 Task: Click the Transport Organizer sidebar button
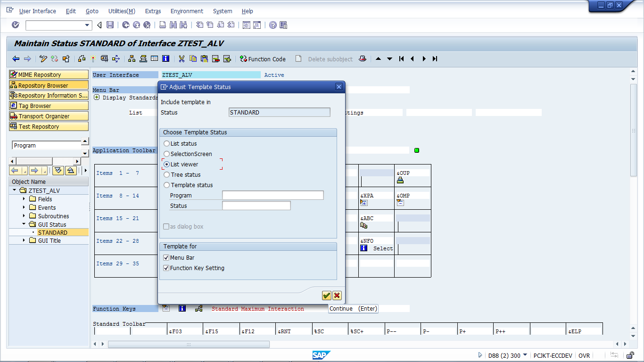pos(49,116)
